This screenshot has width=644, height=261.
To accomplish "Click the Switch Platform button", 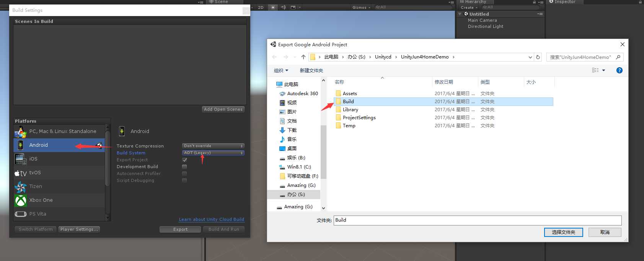I will pyautogui.click(x=36, y=229).
